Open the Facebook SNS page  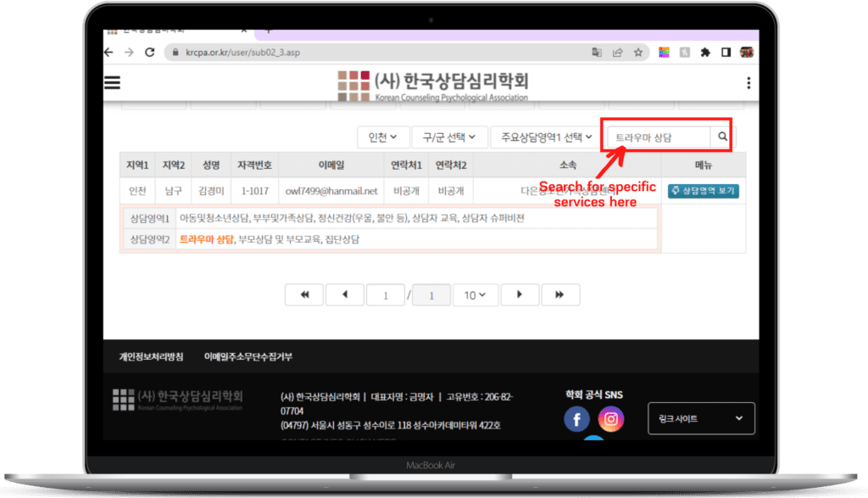pyautogui.click(x=576, y=419)
